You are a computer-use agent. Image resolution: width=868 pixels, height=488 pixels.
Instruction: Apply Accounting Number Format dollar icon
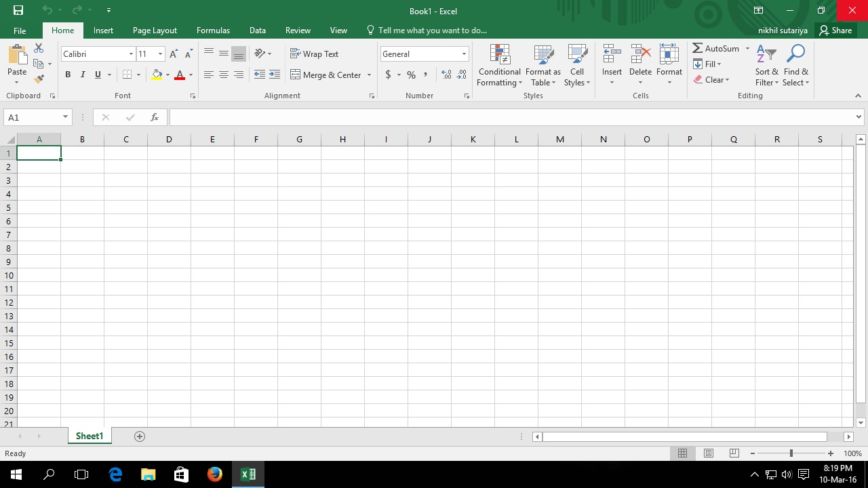click(x=388, y=75)
